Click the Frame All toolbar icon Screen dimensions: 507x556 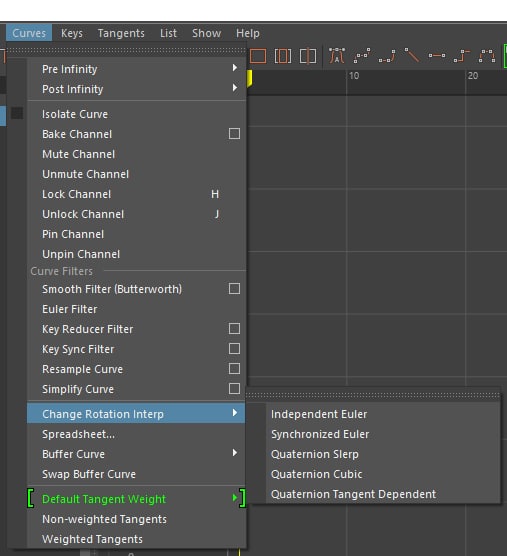258,56
